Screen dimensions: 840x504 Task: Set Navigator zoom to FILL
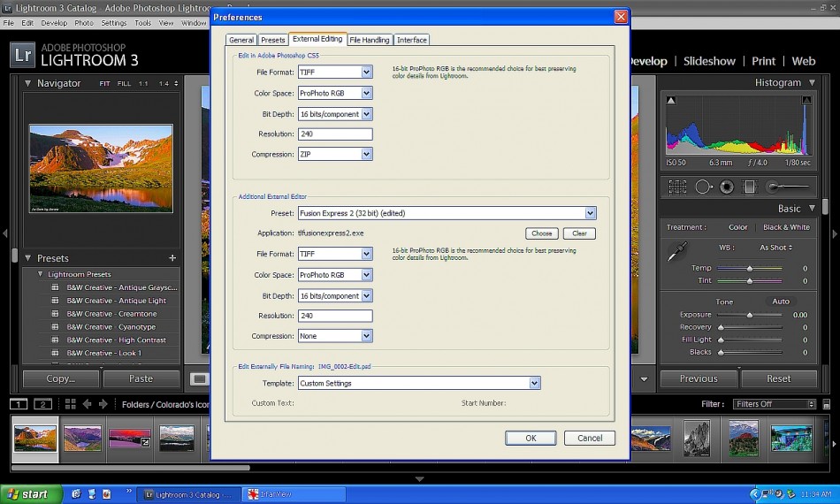[x=124, y=83]
